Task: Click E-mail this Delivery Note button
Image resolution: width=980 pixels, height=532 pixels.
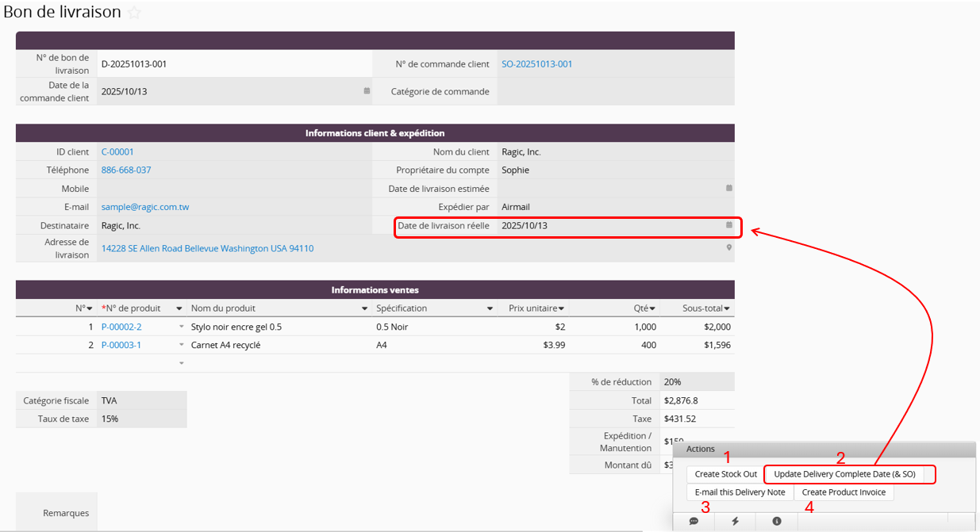Action: [740, 492]
